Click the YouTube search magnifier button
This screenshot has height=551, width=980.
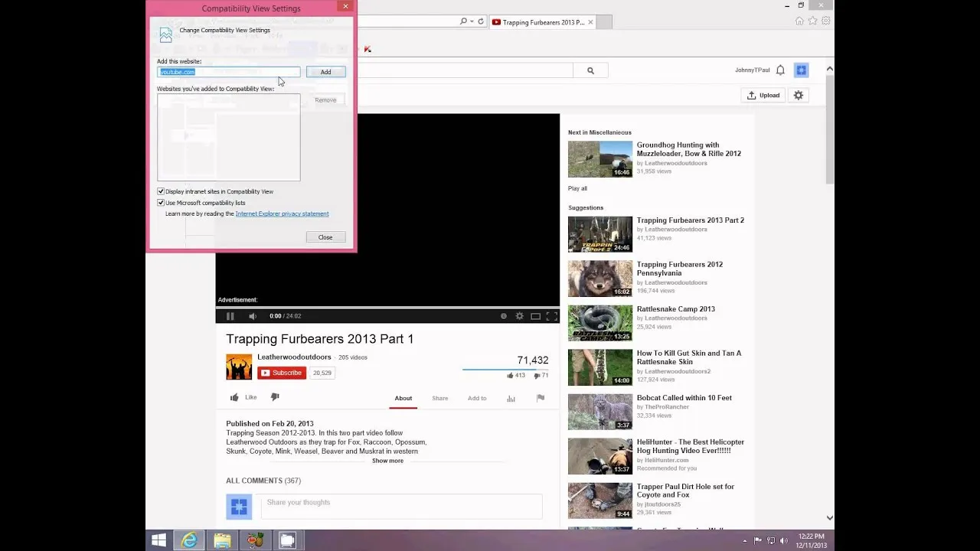590,70
